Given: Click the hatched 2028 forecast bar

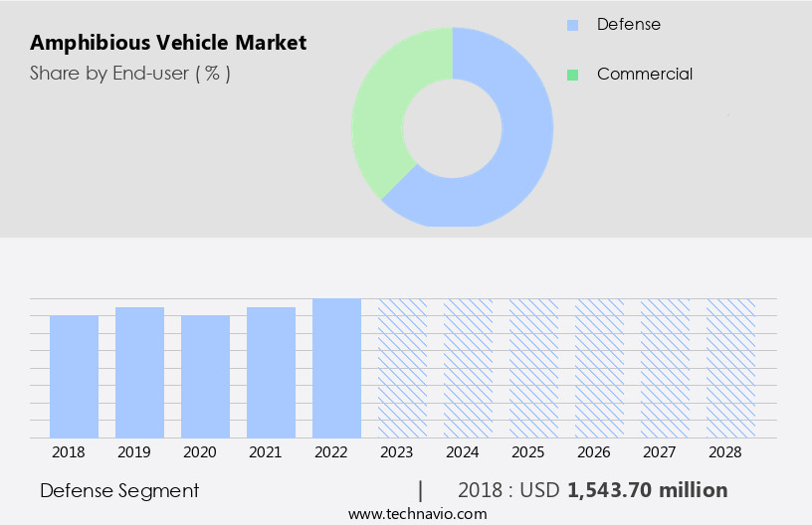Looking at the screenshot, I should (730, 368).
